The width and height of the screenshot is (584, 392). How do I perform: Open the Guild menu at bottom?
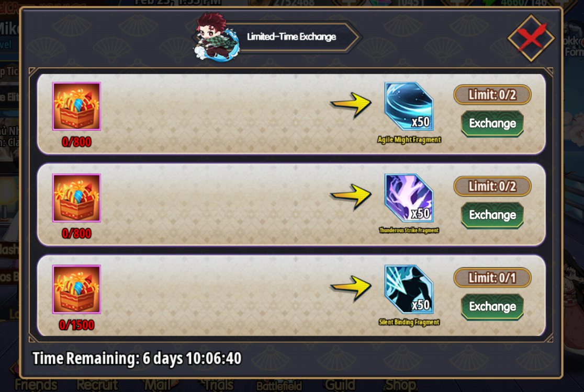[x=340, y=385]
